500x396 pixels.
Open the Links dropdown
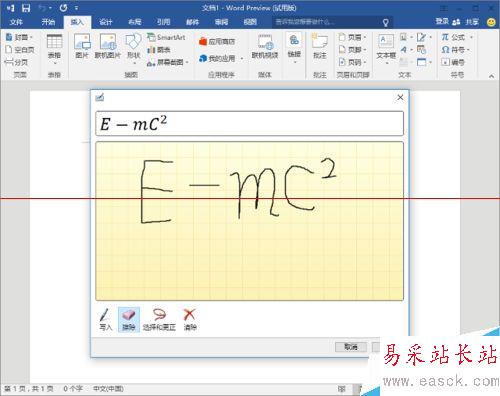pyautogui.click(x=294, y=48)
